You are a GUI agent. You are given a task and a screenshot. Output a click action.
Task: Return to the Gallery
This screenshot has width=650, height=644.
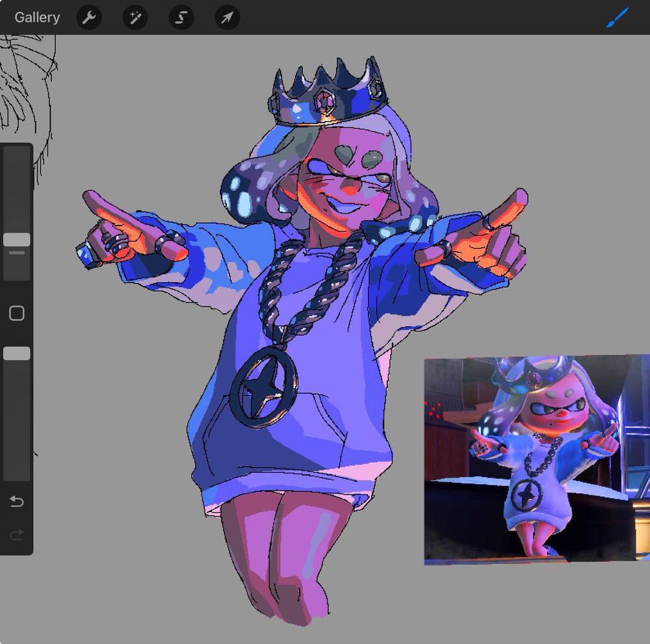[37, 18]
